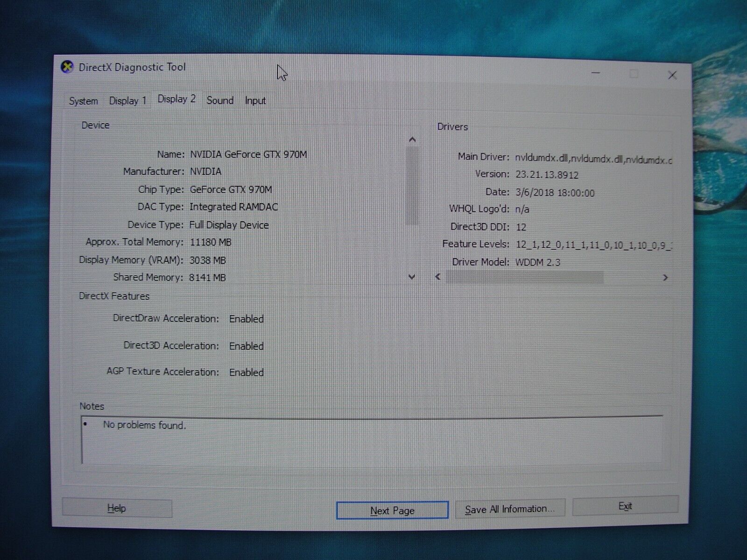Switch to the System tab

tap(84, 101)
